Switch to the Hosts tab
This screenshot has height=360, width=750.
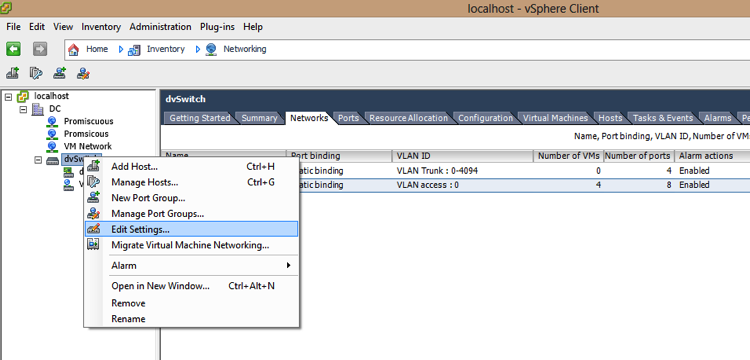[x=610, y=118]
